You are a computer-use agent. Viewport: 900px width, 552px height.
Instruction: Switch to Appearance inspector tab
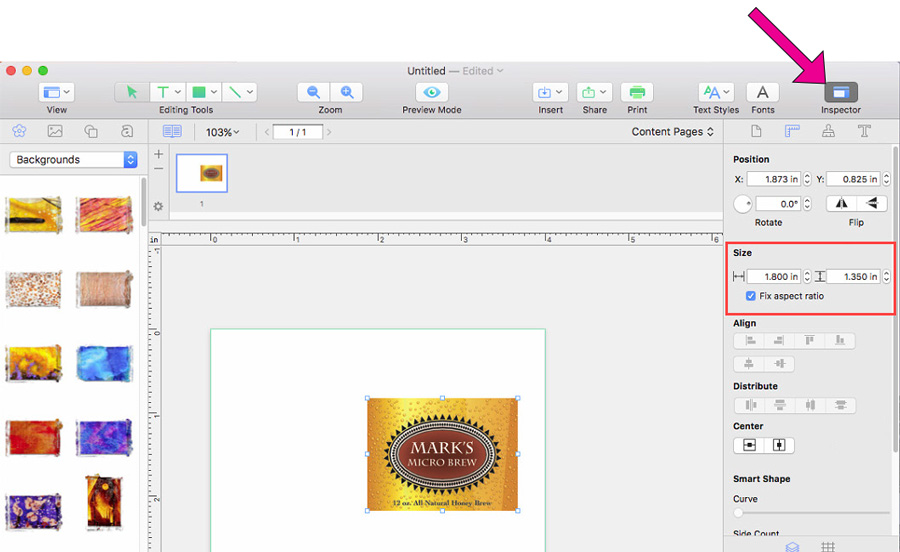(x=828, y=131)
